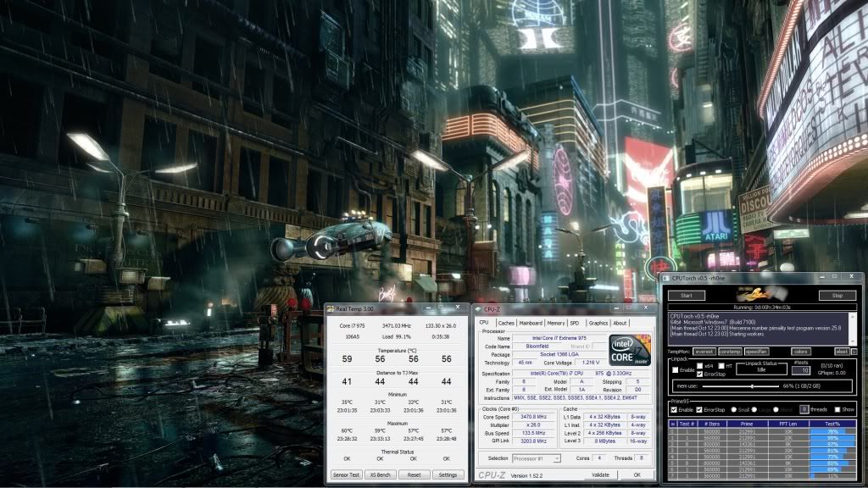This screenshot has height=488, width=868.
Task: Switch to the SPD tab in CPU-Z
Action: 575,323
